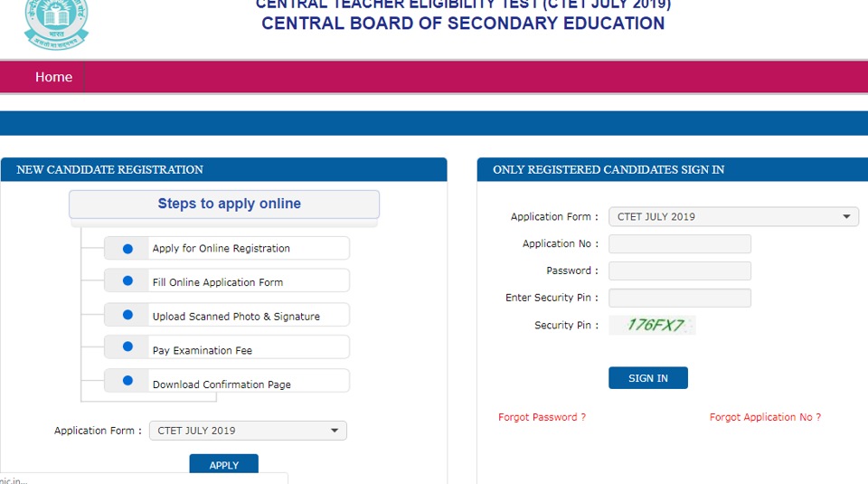Click the blue bullet beside Apply for Online Registration
Viewport: 868px width, 484px height.
pyautogui.click(x=127, y=249)
